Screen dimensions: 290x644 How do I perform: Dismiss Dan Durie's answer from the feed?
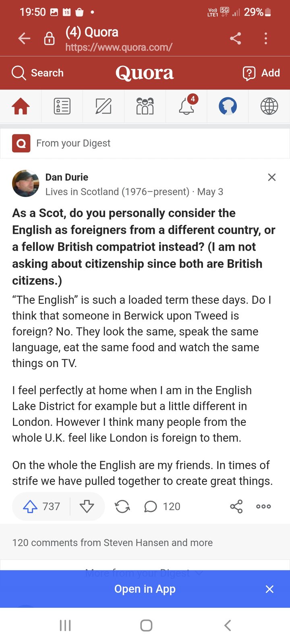coord(272,177)
